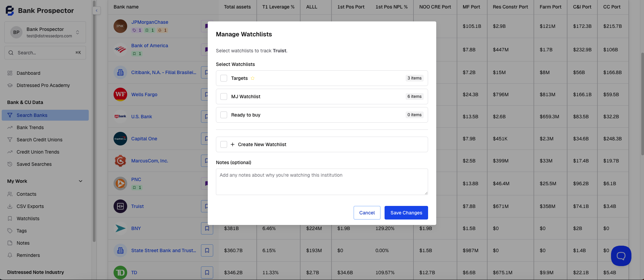The image size is (644, 280).
Task: Click the Dashboard grid icon
Action: pyautogui.click(x=10, y=73)
